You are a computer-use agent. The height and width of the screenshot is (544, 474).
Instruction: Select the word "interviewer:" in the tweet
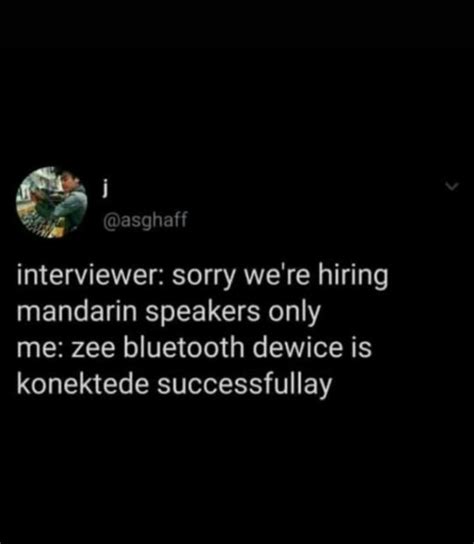(91, 275)
